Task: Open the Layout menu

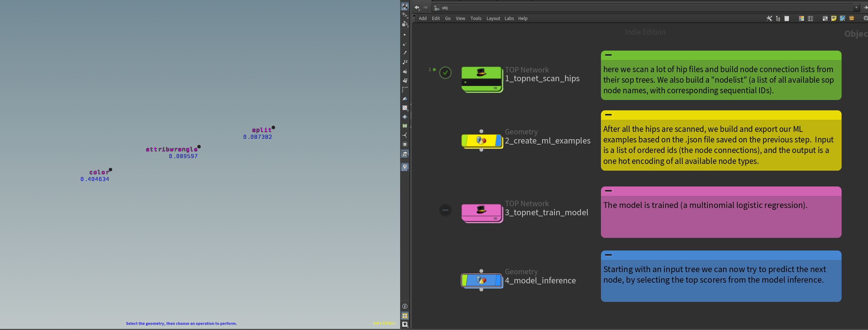Action: pyautogui.click(x=493, y=19)
